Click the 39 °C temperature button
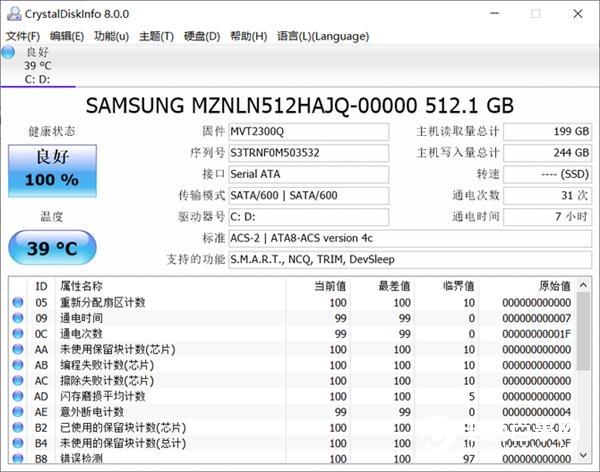600x472 pixels. pos(52,248)
